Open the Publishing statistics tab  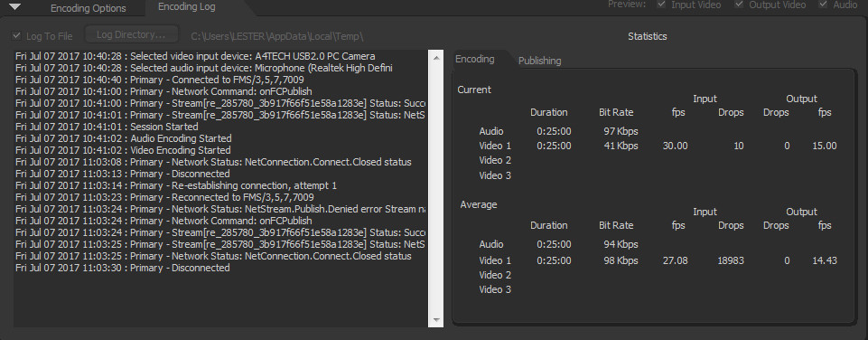(540, 61)
